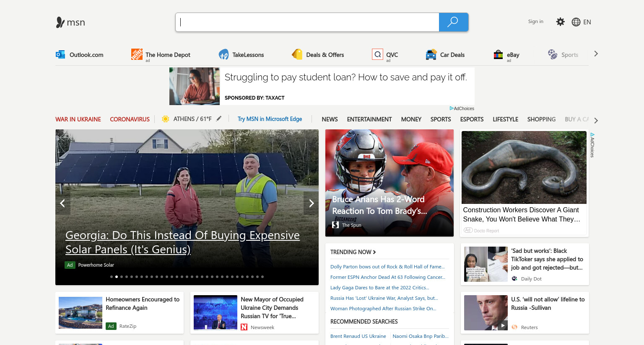Screen dimensions: 644x345
Task: Open the Russia Has 'Lost' Ukraine War link
Action: point(384,298)
